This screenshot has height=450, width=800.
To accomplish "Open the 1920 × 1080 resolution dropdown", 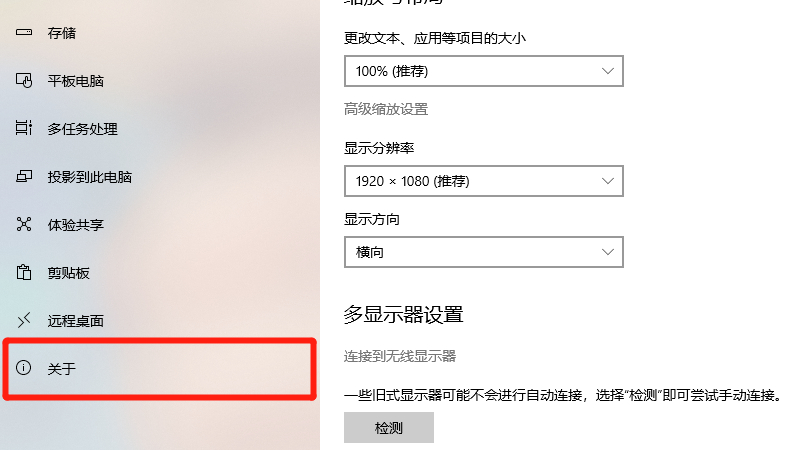I will tap(484, 181).
